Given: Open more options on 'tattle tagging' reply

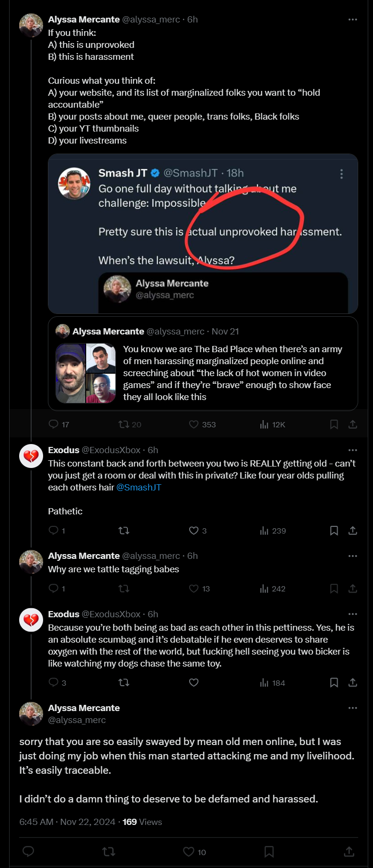Looking at the screenshot, I should click(x=353, y=556).
